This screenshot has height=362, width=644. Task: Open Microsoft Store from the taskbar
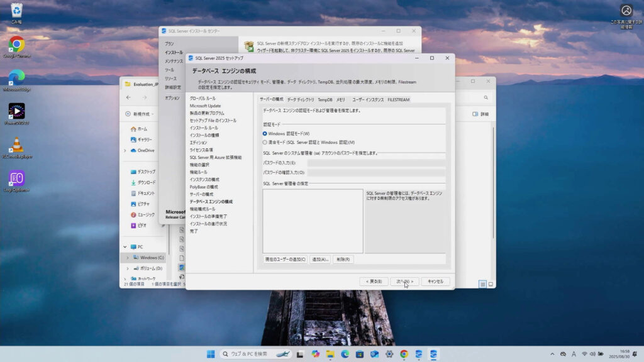click(359, 354)
